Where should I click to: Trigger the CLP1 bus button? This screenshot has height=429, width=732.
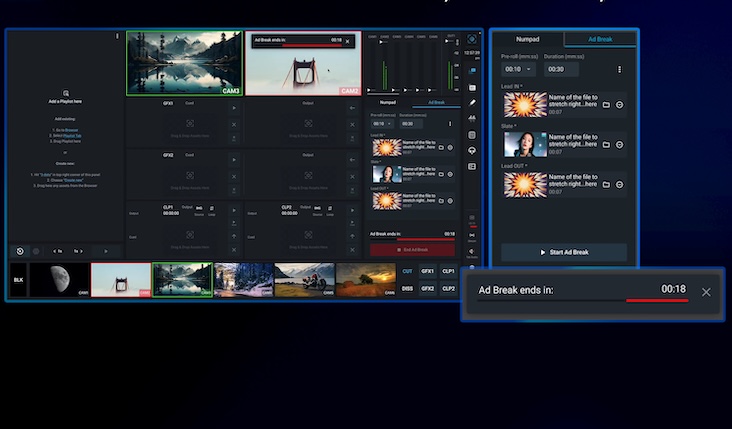coord(448,271)
